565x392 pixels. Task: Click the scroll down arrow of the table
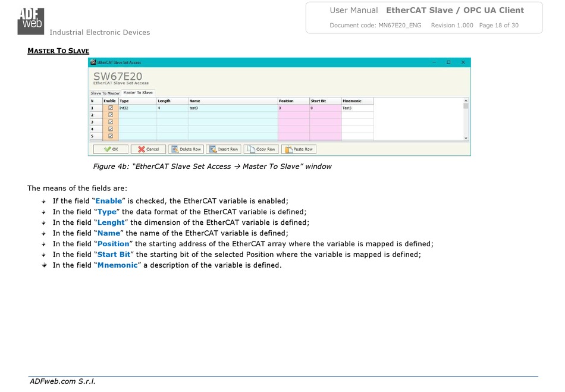(466, 137)
